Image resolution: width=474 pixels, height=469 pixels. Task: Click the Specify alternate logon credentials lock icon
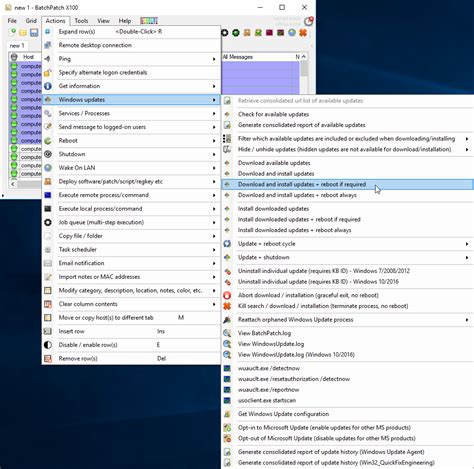click(48, 72)
